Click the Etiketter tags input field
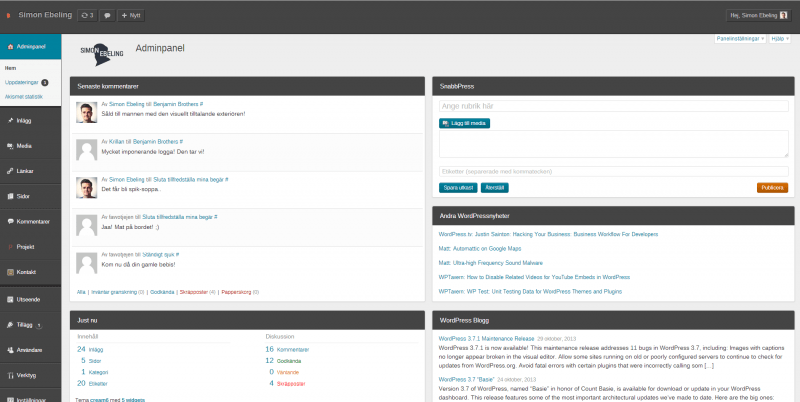The image size is (800, 402). click(x=613, y=171)
